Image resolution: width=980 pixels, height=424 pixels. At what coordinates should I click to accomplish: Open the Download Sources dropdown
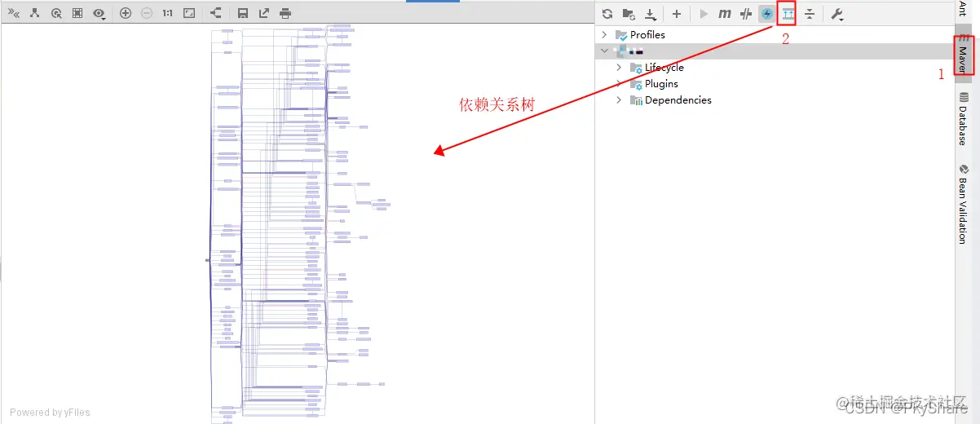[650, 14]
